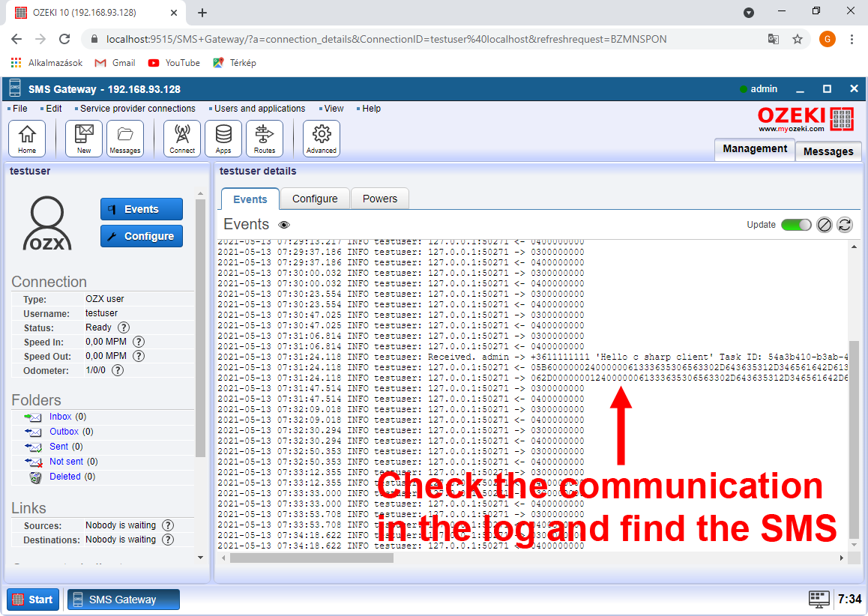Click the Sent envelope icon

coord(33,447)
